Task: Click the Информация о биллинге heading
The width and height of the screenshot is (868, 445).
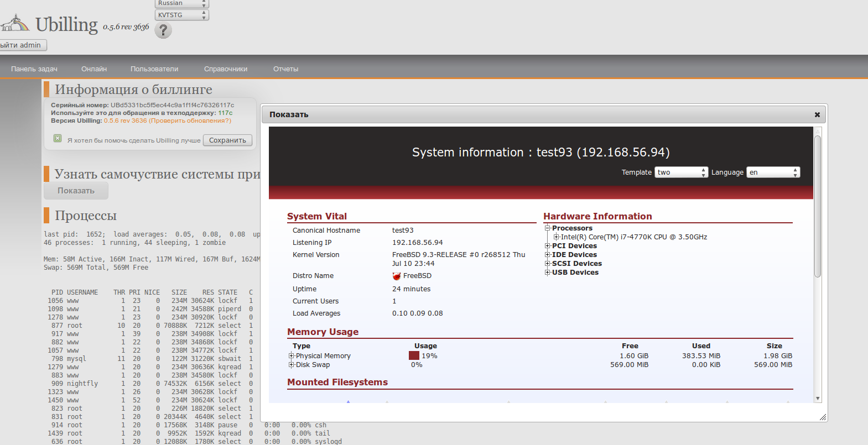Action: pyautogui.click(x=133, y=90)
